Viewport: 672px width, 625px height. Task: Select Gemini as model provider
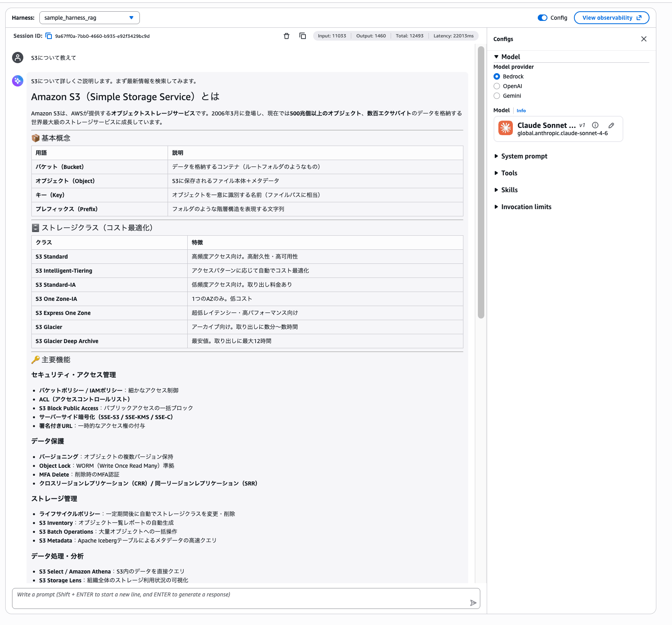pos(497,96)
